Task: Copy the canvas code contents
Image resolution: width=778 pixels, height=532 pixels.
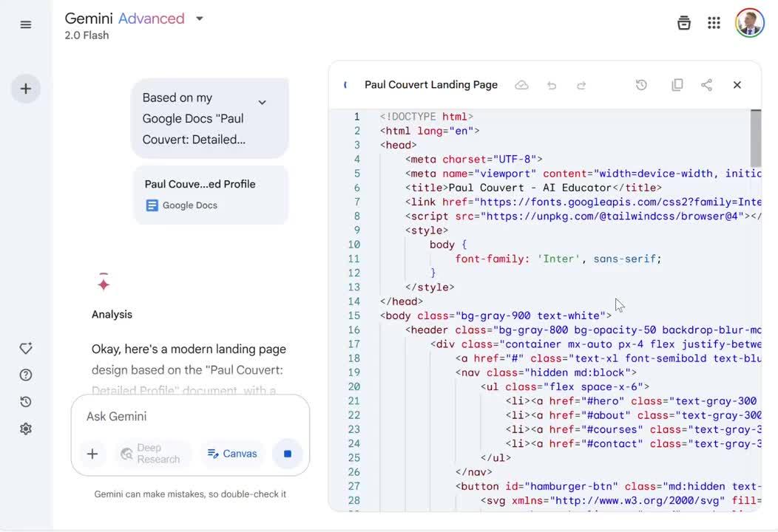Action: point(677,85)
